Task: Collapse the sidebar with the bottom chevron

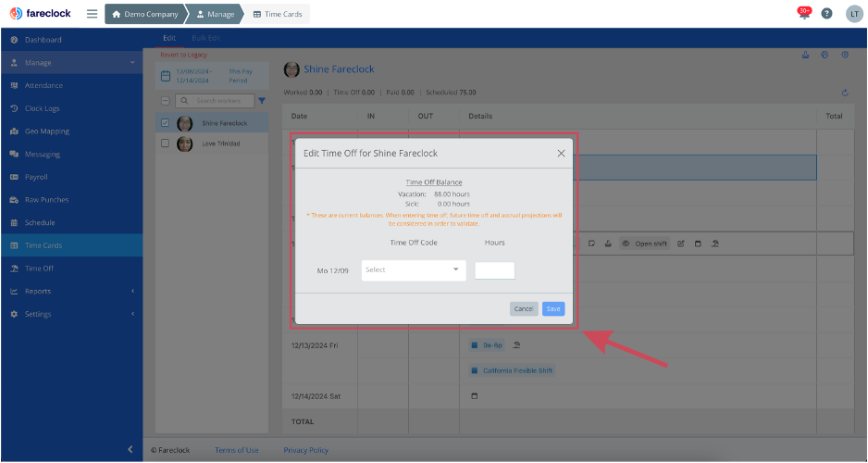Action: coord(130,449)
